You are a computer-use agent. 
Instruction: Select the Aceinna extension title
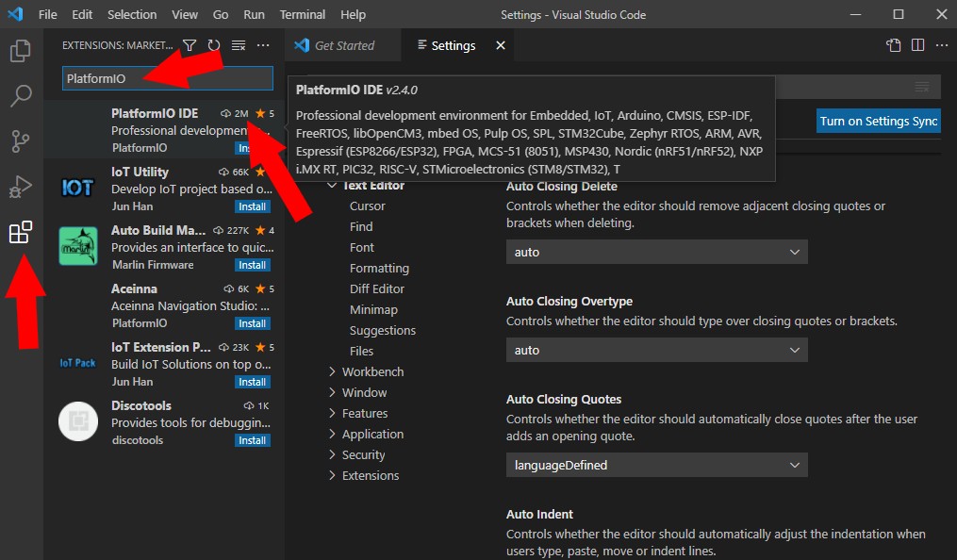pyautogui.click(x=134, y=288)
